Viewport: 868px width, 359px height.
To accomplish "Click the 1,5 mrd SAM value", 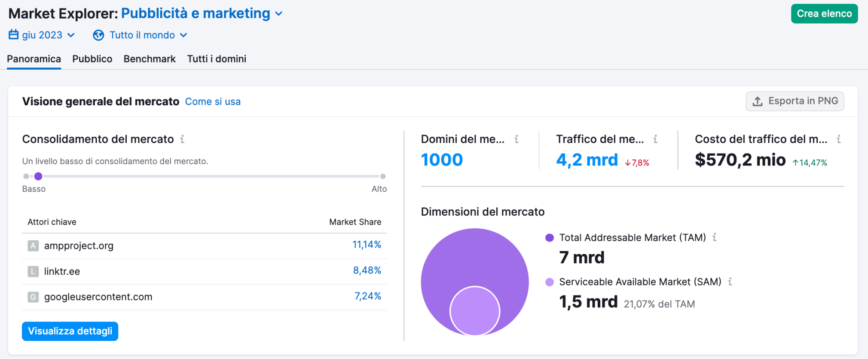I will (x=588, y=302).
